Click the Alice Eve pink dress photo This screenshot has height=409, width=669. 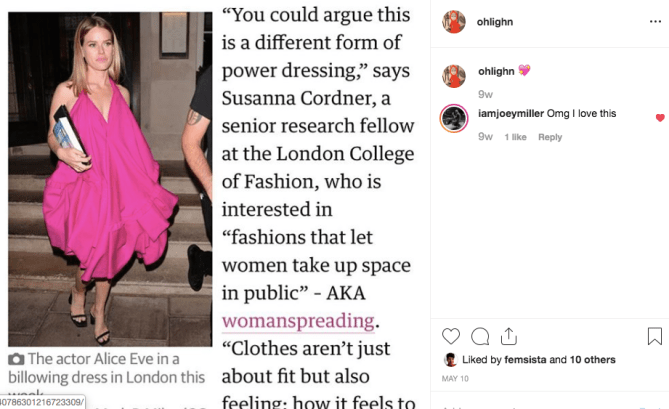click(110, 179)
